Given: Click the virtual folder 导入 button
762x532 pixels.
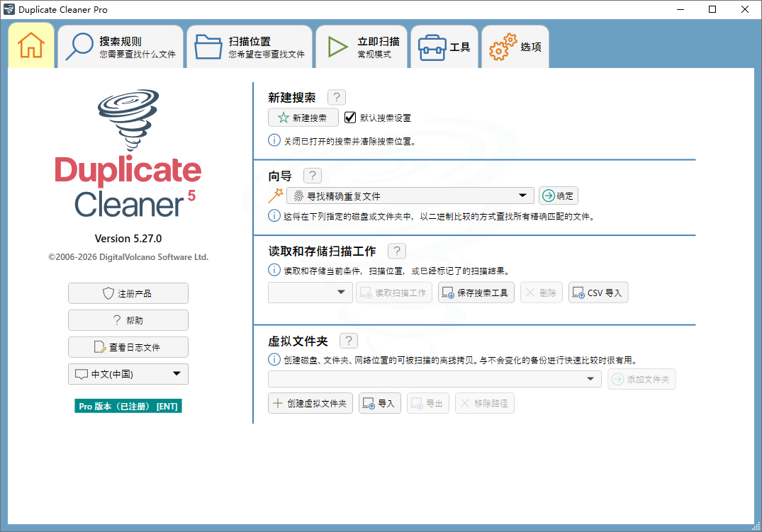Looking at the screenshot, I should [x=379, y=403].
